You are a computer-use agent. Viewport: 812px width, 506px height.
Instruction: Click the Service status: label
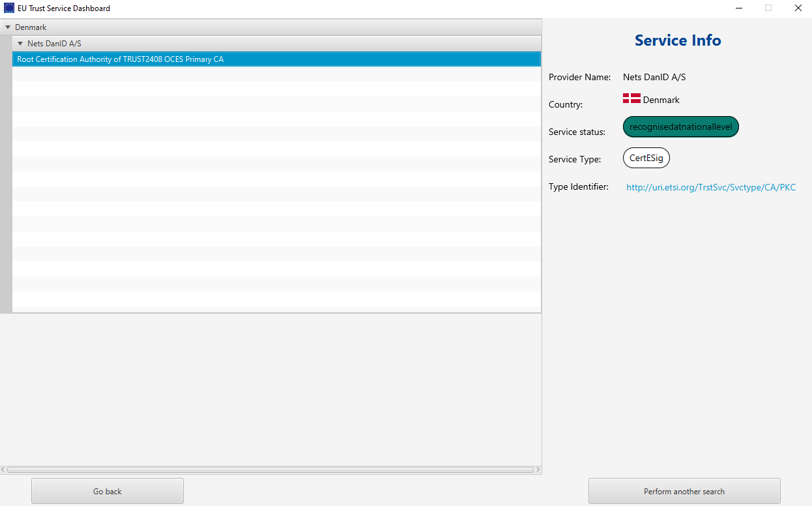[x=577, y=132]
